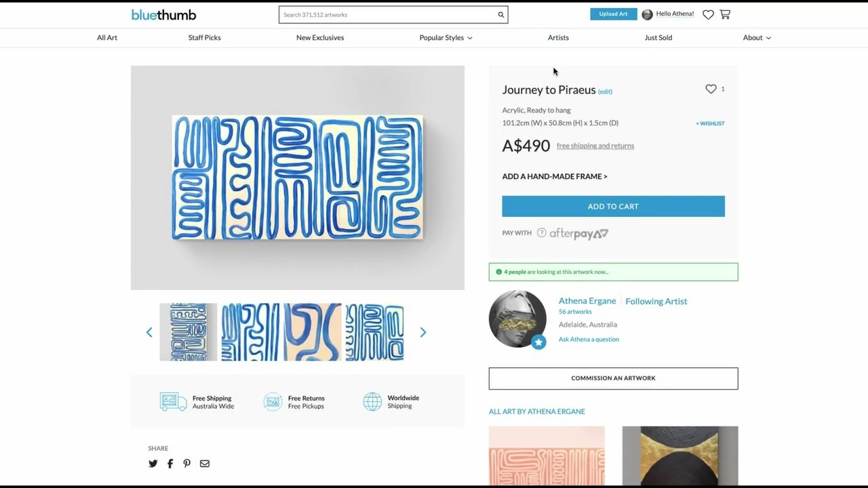Viewport: 868px width, 488px height.
Task: Click the Acrylic, Ready to hang text
Action: (x=536, y=110)
